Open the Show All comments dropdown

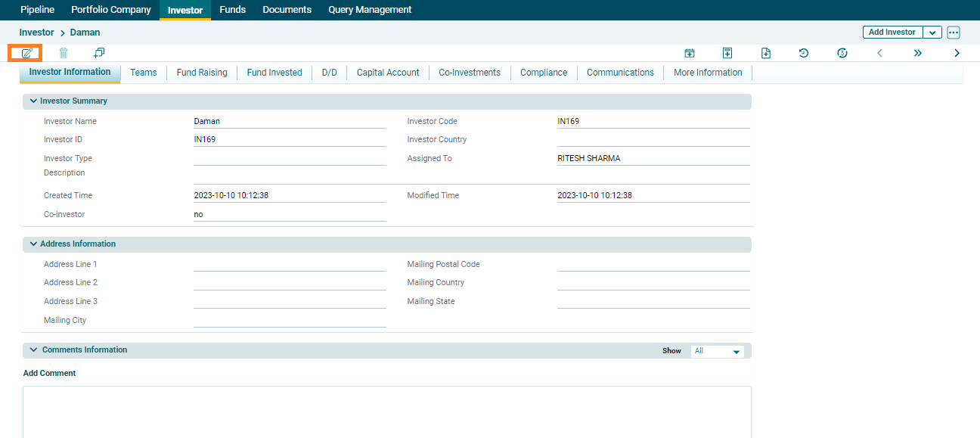[717, 351]
